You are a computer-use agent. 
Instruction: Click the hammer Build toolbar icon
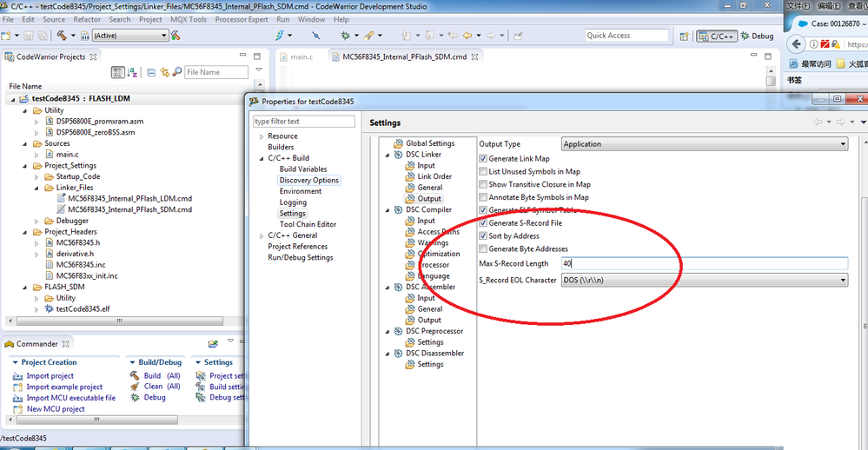click(x=62, y=36)
